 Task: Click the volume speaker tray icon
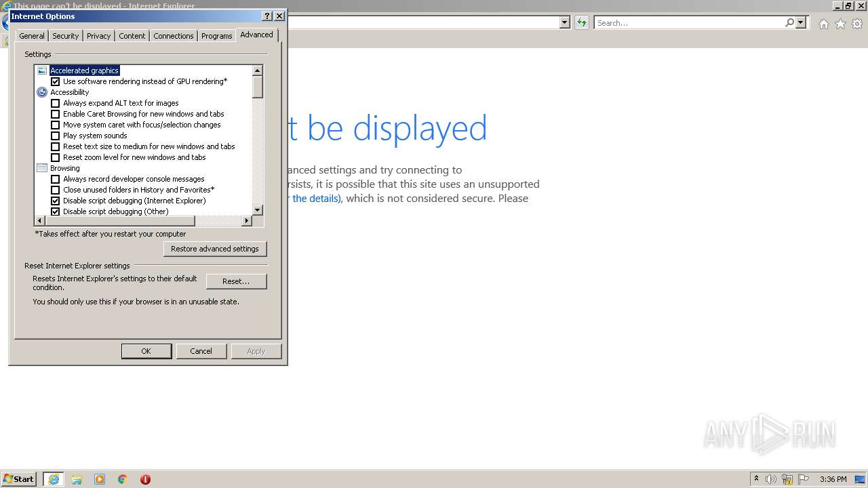771,479
